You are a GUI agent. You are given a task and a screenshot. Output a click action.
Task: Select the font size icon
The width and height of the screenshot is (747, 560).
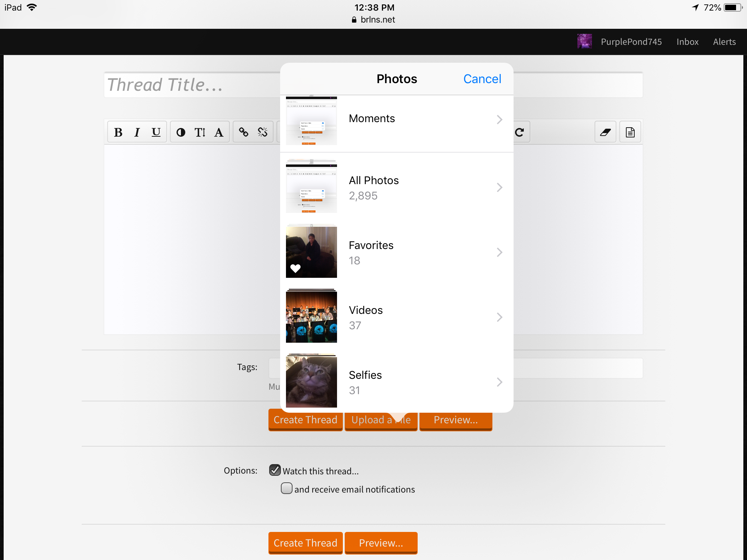point(200,132)
